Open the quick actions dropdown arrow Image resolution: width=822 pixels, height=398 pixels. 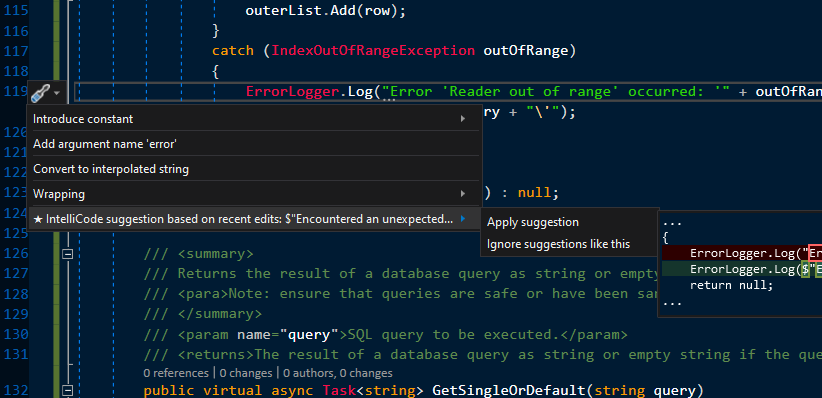[x=57, y=94]
